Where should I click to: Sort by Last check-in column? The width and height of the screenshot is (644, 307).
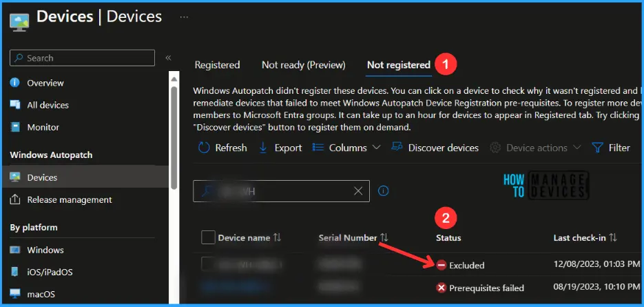[585, 238]
